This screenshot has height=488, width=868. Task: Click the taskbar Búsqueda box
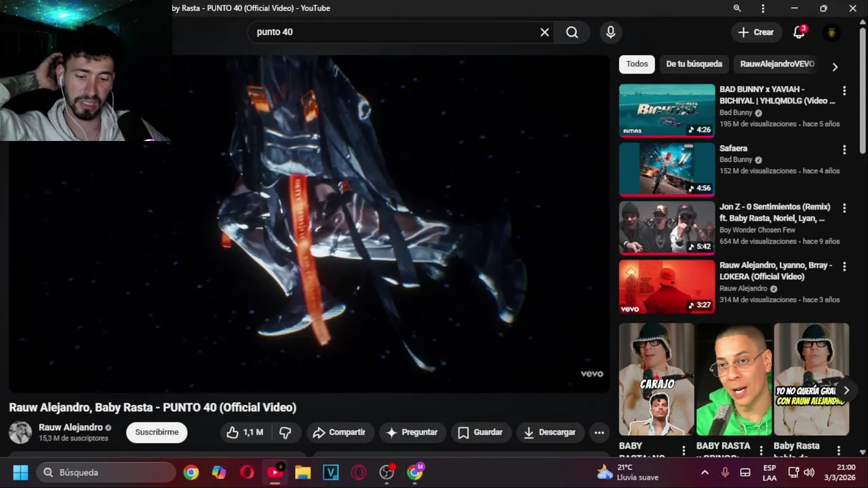pyautogui.click(x=106, y=472)
